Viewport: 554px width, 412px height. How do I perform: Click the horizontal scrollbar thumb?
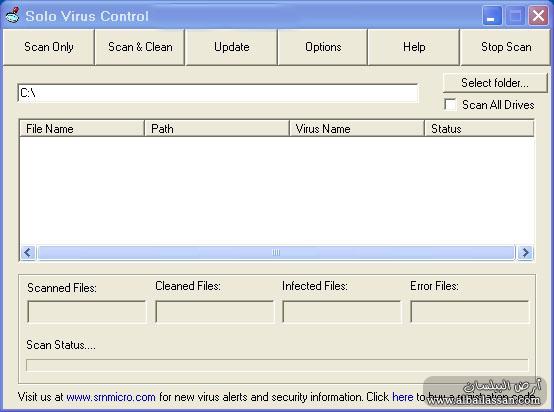click(x=276, y=253)
